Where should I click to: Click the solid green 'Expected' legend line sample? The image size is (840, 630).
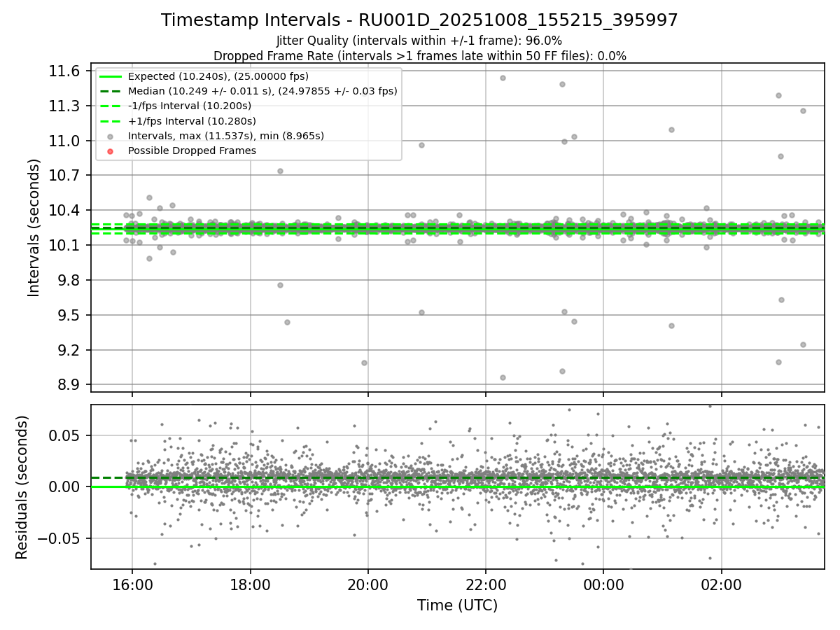pyautogui.click(x=111, y=76)
